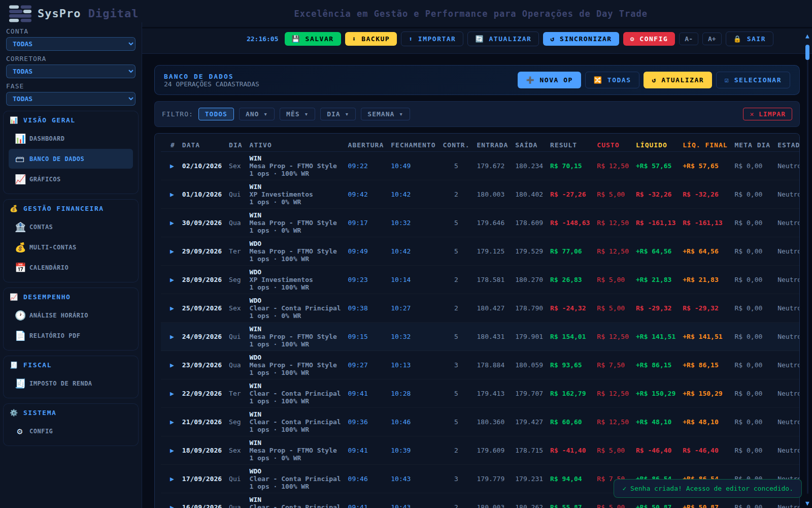Click the Desempenho section icon
The image size is (812, 508).
(14, 297)
